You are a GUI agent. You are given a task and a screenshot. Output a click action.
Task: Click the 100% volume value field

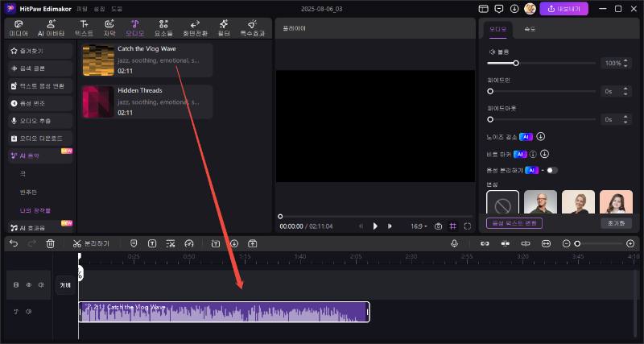tap(613, 64)
